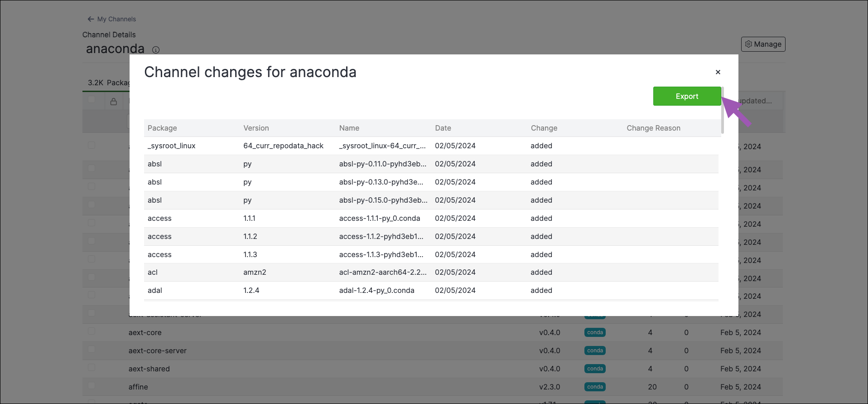Click the Change Reason column header
868x404 pixels.
coord(653,128)
